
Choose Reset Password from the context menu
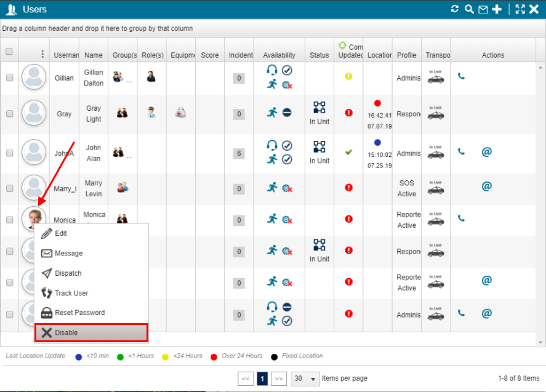pyautogui.click(x=79, y=313)
